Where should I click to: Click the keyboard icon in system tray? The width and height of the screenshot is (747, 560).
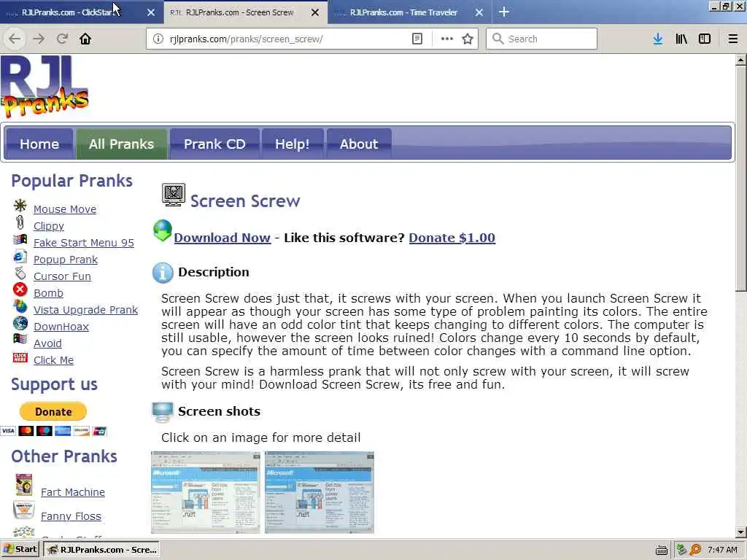[x=661, y=550]
